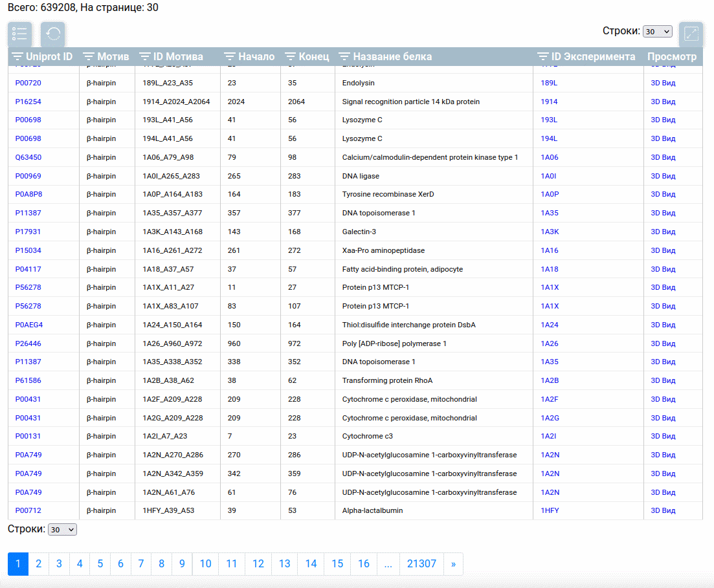The image size is (714, 588).
Task: Go to page 13
Action: click(285, 564)
